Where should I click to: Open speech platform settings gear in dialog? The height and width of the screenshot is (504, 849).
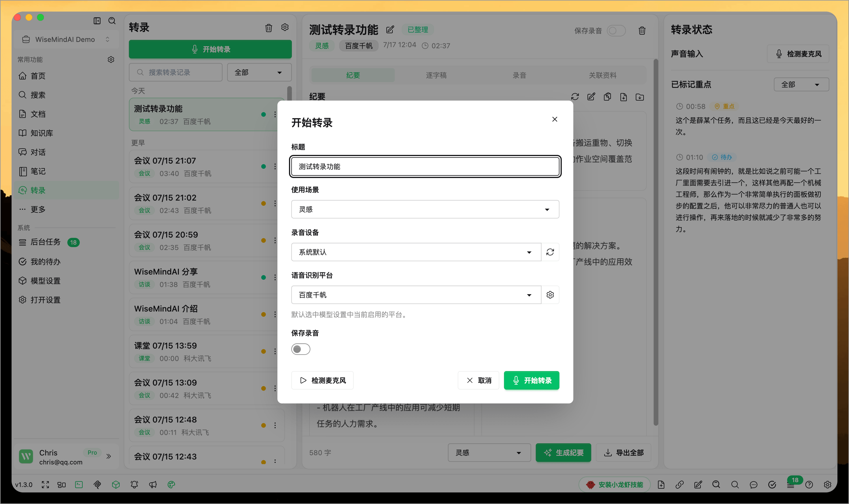point(550,295)
